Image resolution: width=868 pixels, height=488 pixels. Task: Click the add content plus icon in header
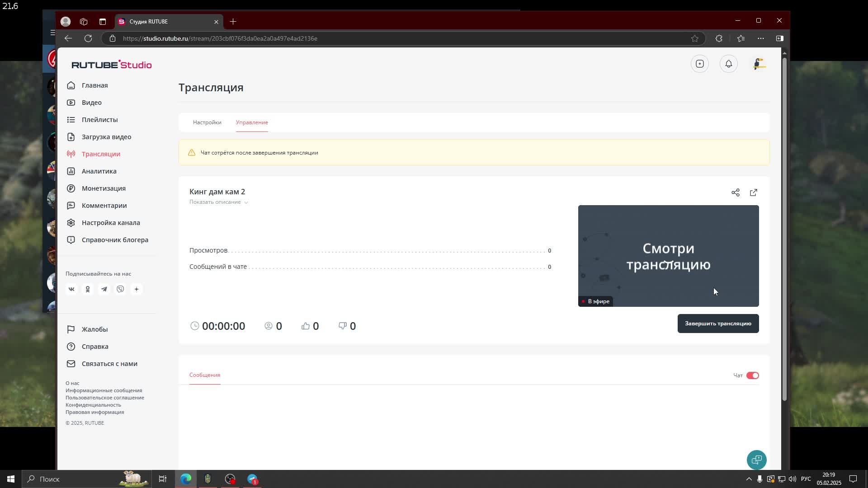[x=700, y=64]
